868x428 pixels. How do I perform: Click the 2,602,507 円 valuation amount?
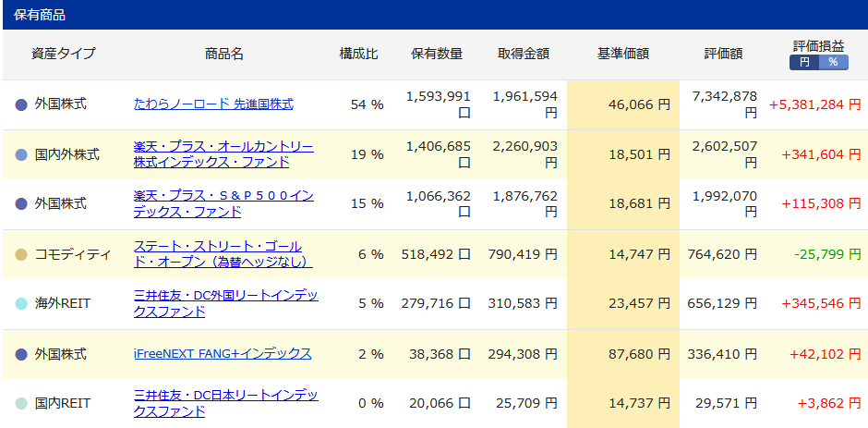[x=724, y=154]
